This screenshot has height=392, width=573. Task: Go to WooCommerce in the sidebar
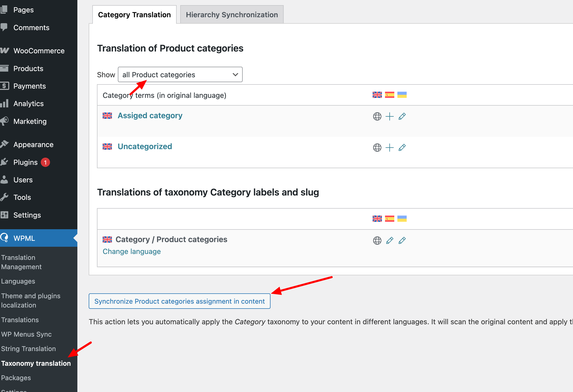[x=39, y=51]
